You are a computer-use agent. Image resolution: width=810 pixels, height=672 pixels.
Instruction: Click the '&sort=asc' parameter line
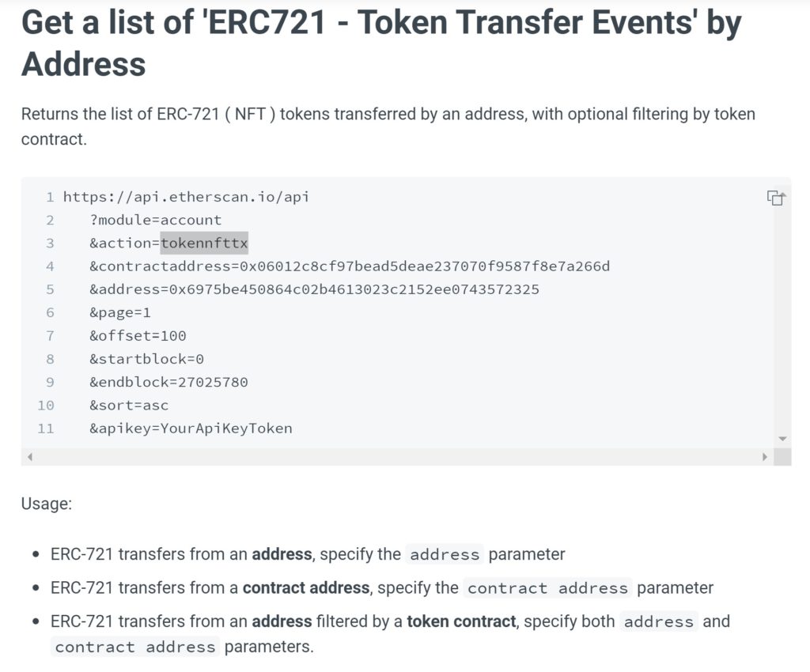[x=129, y=406]
